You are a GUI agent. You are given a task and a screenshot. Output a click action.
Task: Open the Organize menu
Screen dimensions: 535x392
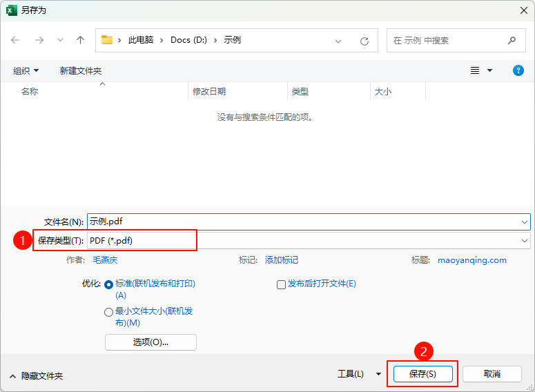point(26,70)
